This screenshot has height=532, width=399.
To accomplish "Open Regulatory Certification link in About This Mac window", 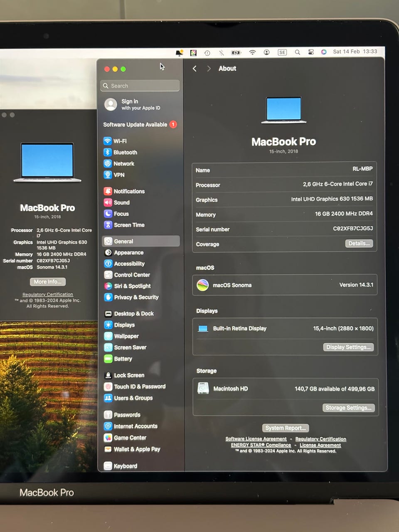I will click(48, 294).
